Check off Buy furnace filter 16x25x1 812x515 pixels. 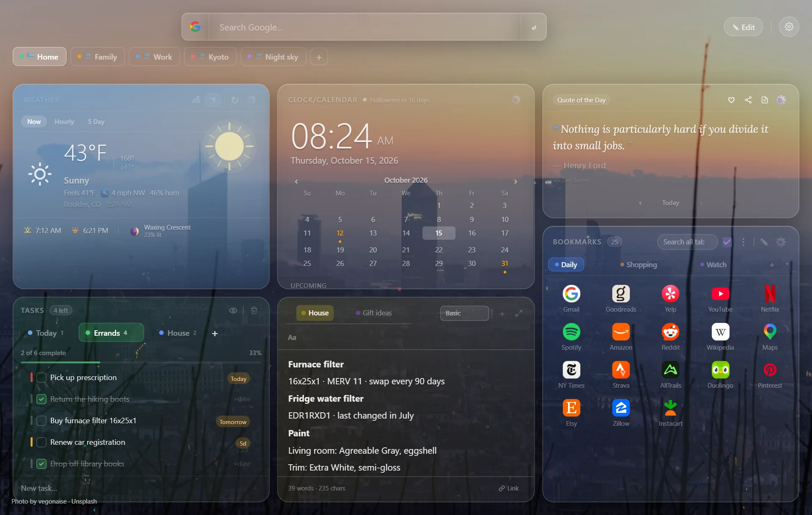click(41, 421)
